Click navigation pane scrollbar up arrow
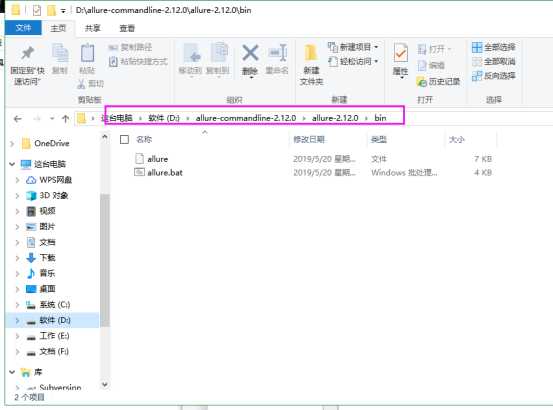Image resolution: width=553 pixels, height=410 pixels. pyautogui.click(x=105, y=137)
